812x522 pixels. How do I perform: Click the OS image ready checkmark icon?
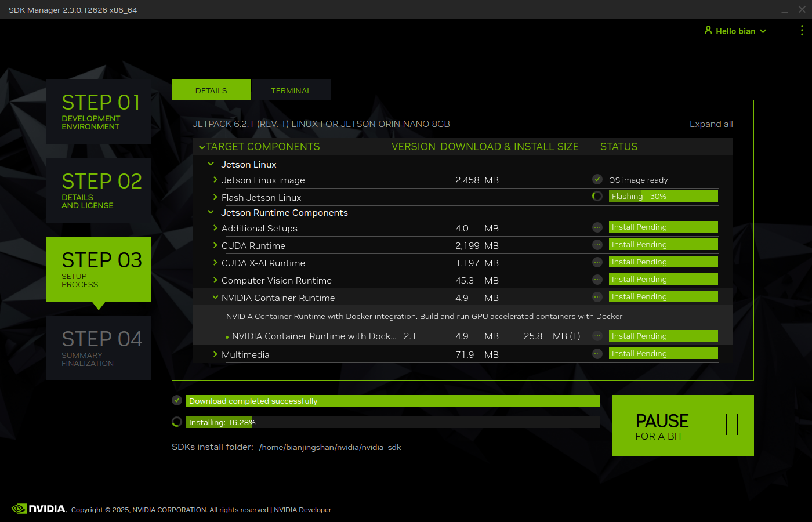click(x=597, y=179)
